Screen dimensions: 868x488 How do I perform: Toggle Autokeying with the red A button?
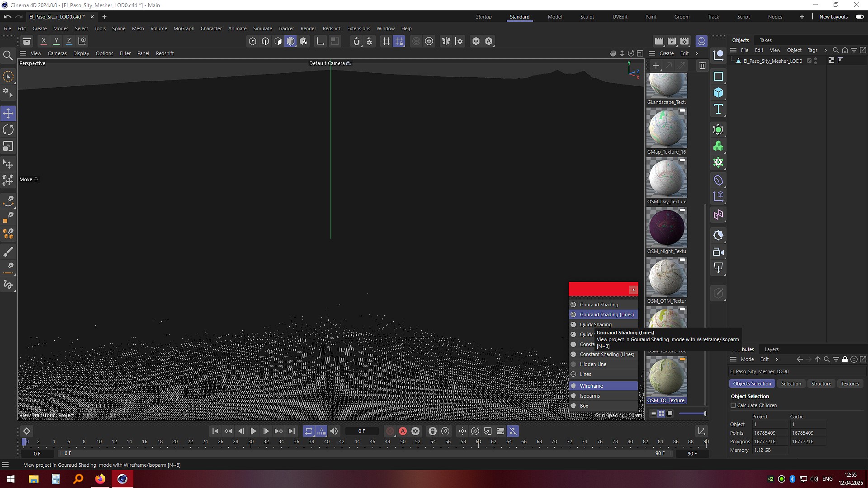pyautogui.click(x=403, y=431)
